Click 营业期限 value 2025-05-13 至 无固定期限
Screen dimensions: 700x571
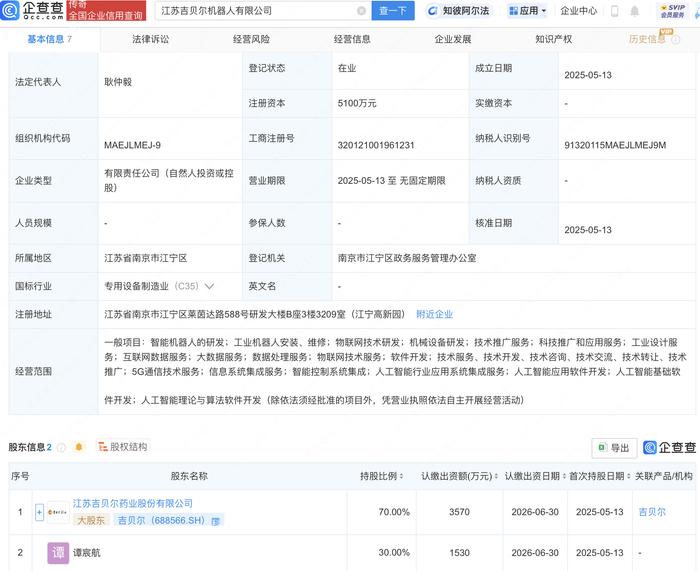coord(392,181)
